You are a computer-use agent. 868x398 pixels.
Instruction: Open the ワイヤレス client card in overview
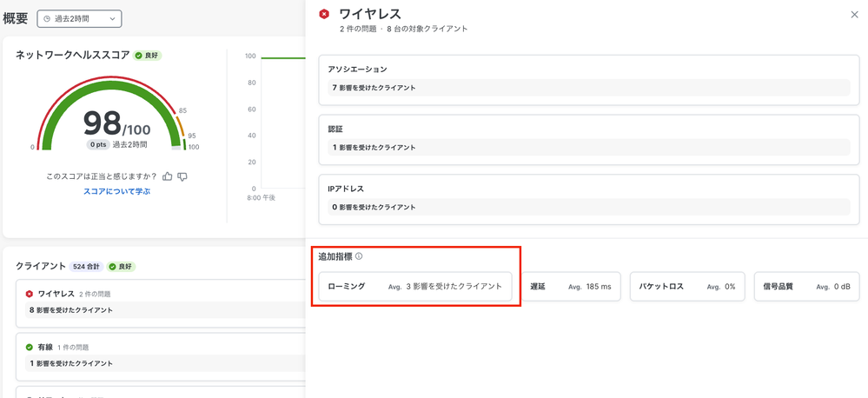(161, 302)
